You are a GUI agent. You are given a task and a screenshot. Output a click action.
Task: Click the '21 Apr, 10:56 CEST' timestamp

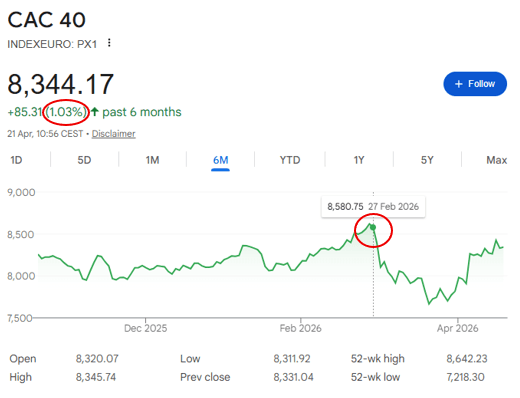point(45,134)
